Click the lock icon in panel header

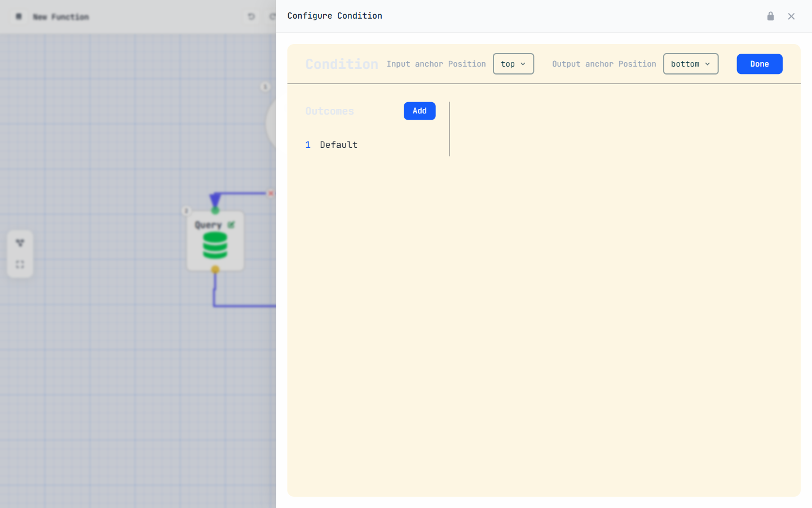coord(770,16)
